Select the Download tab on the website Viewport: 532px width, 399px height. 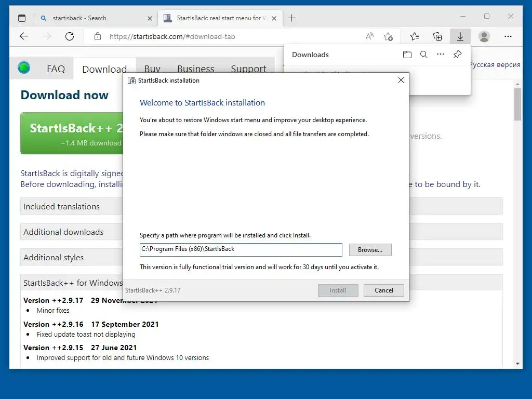point(104,69)
